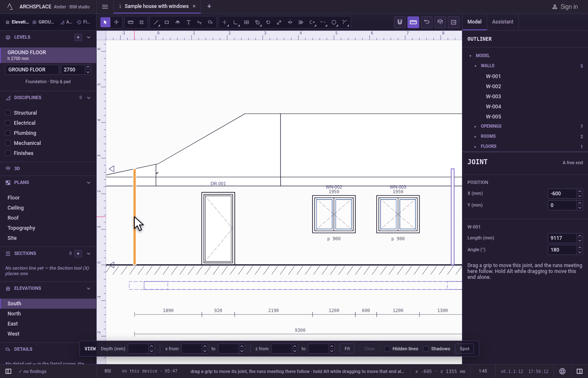This screenshot has height=378, width=588.
Task: Tick the Plumbing discipline checkbox
Action: click(8, 133)
